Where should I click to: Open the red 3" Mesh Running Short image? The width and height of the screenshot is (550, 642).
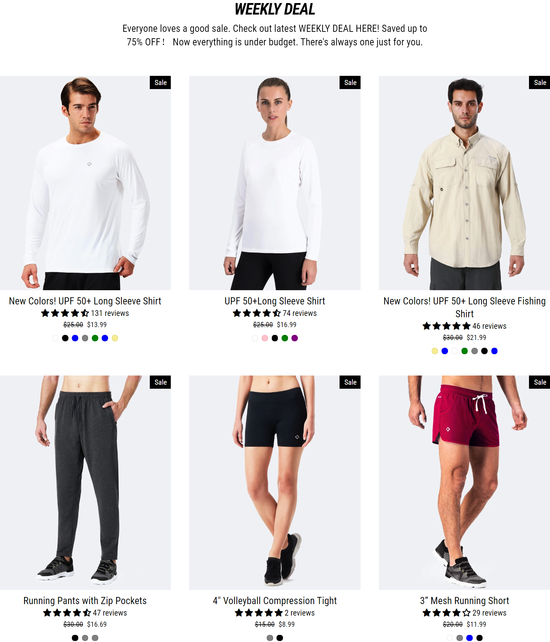tap(464, 482)
